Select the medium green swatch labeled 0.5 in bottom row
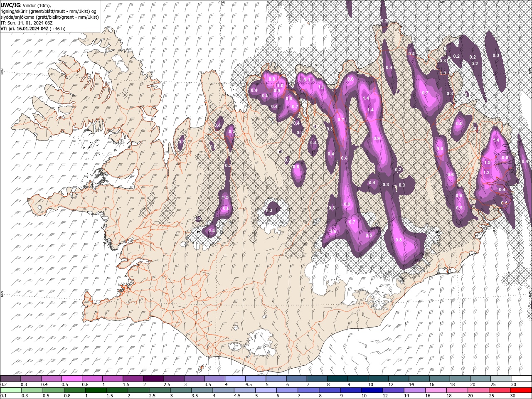The height and width of the screenshot is (399, 532). 53,390
